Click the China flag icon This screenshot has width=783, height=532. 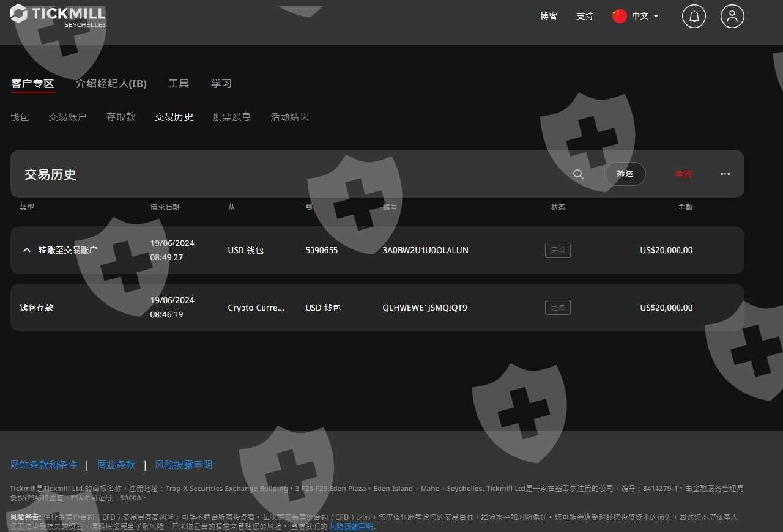[620, 17]
